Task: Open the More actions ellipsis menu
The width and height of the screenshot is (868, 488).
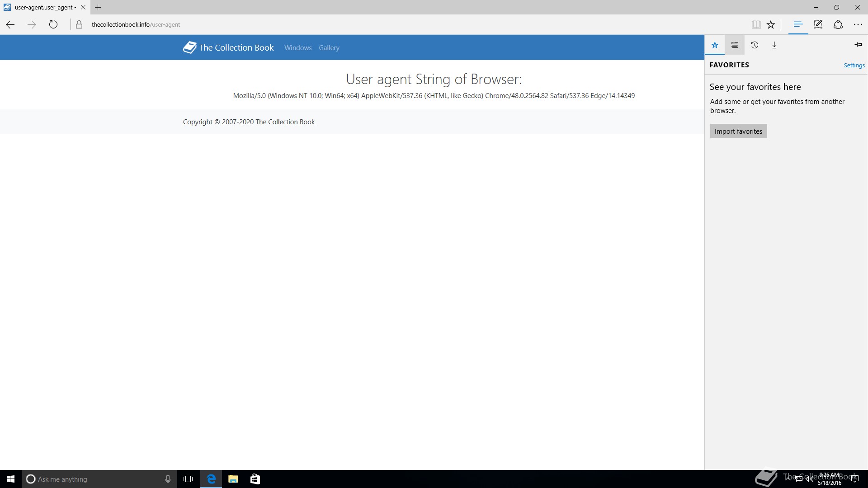Action: (x=858, y=24)
